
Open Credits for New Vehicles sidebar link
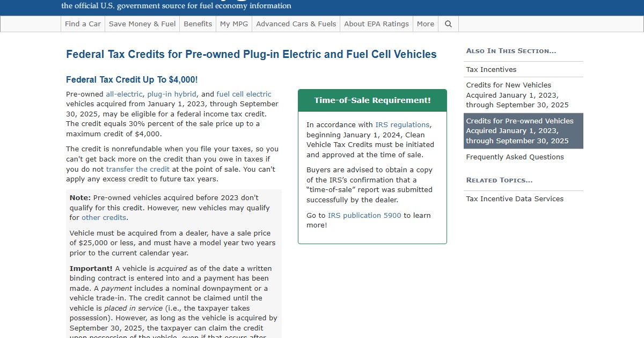(523, 95)
